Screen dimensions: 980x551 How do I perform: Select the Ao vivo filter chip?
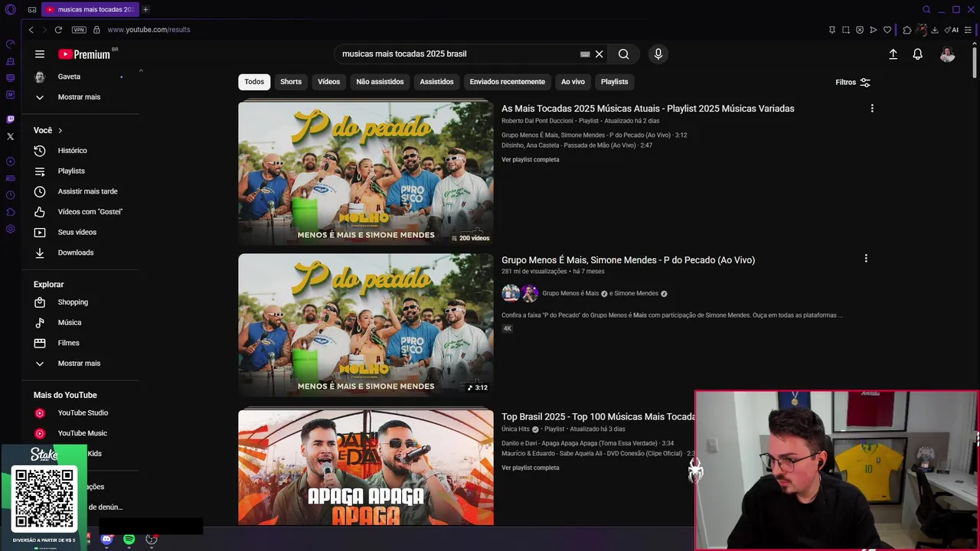(x=573, y=82)
